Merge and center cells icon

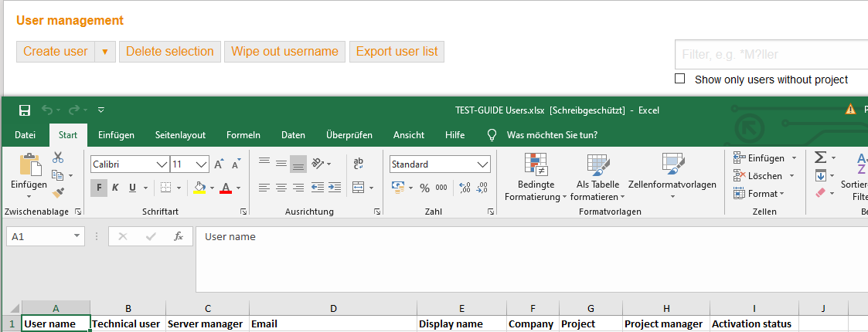click(358, 188)
